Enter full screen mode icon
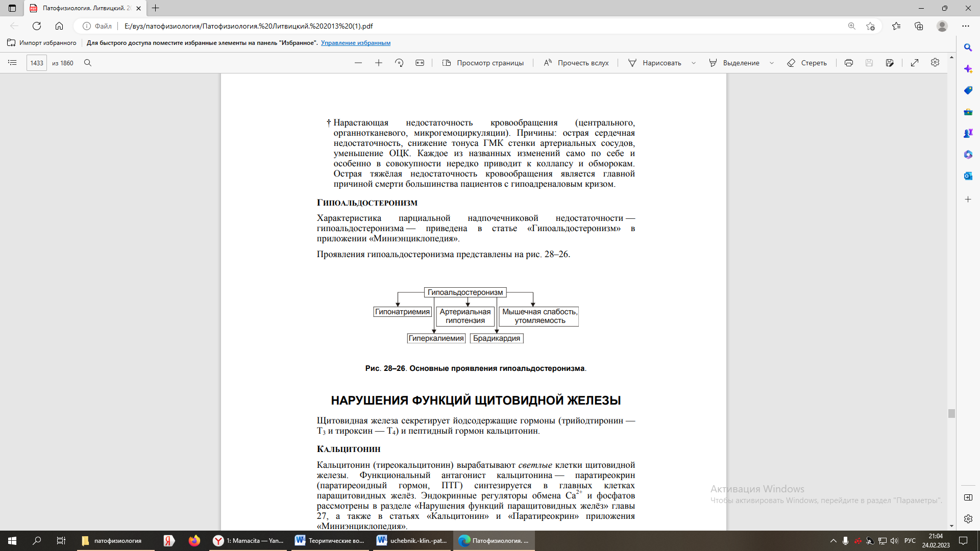 pyautogui.click(x=915, y=63)
